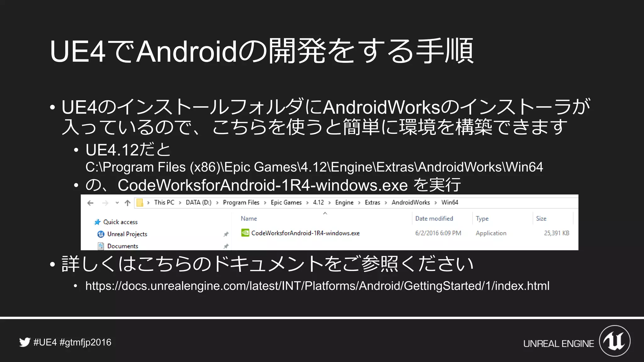Sort files by the Size column
Screen dimensions: 644x362
(x=541, y=218)
